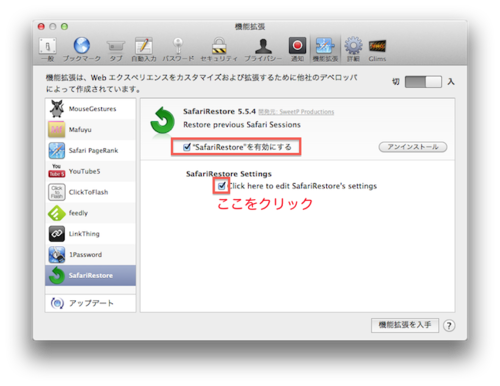Open the Glims preferences tab
The height and width of the screenshot is (386, 500).
pos(377,49)
